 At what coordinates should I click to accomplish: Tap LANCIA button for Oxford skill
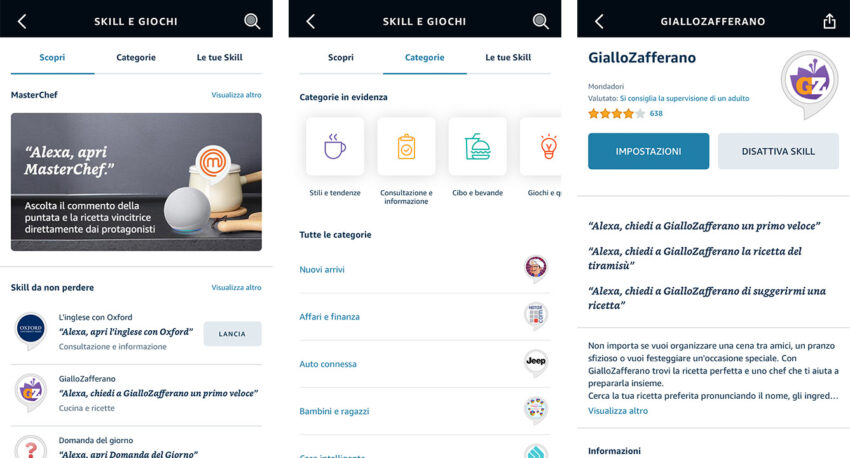coord(232,333)
